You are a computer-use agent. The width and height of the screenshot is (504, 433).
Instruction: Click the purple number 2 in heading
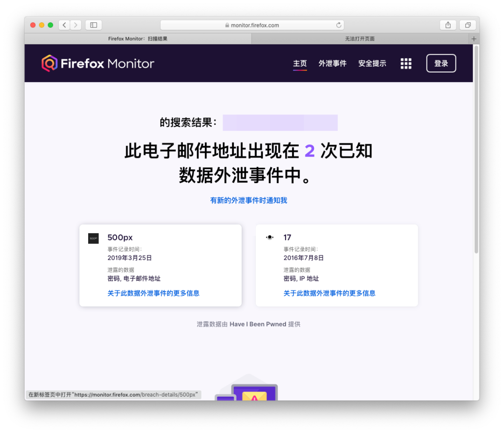coord(309,151)
